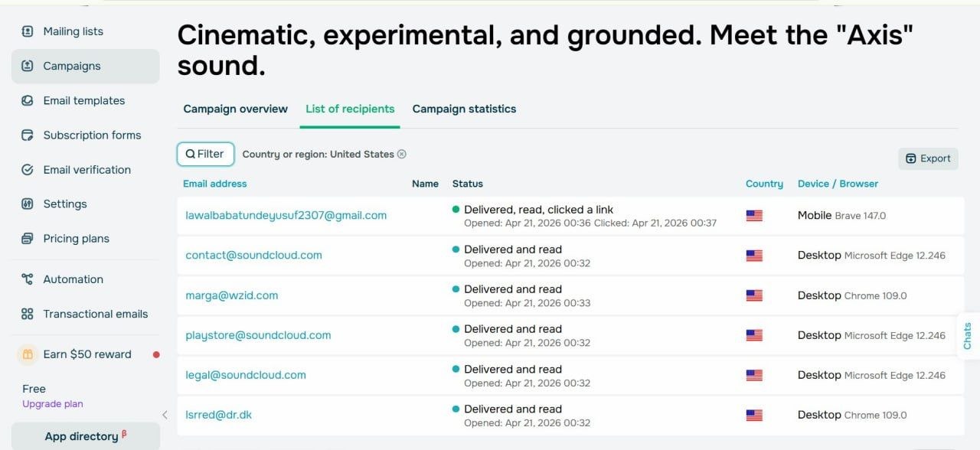Viewport: 980px width, 450px height.
Task: Click the Automation workflow icon
Action: click(x=28, y=279)
